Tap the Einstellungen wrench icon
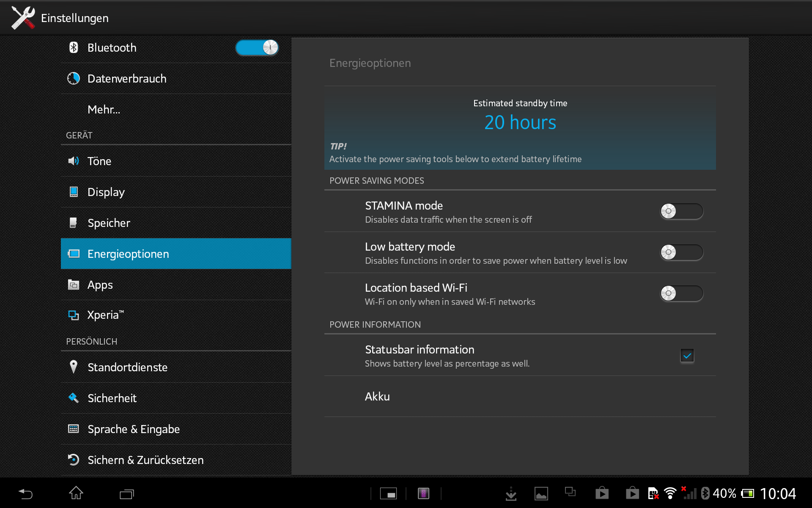812x508 pixels. point(23,18)
